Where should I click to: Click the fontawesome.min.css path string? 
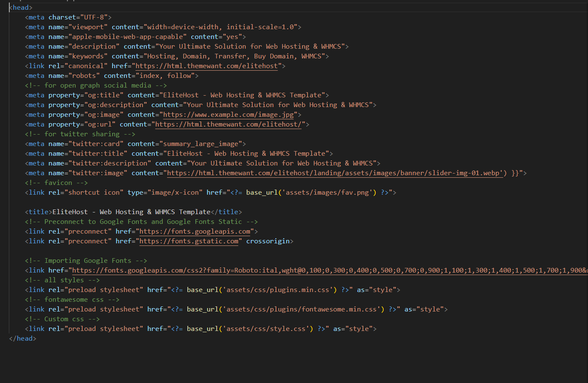301,309
